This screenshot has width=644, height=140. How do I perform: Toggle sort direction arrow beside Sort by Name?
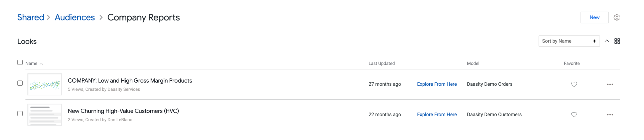[x=607, y=41]
